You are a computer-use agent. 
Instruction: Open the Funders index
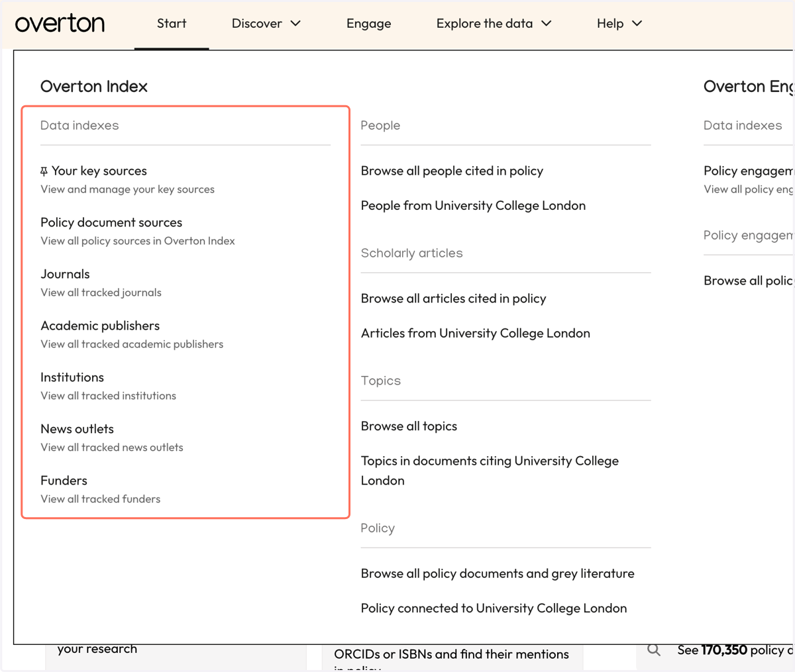(x=64, y=481)
